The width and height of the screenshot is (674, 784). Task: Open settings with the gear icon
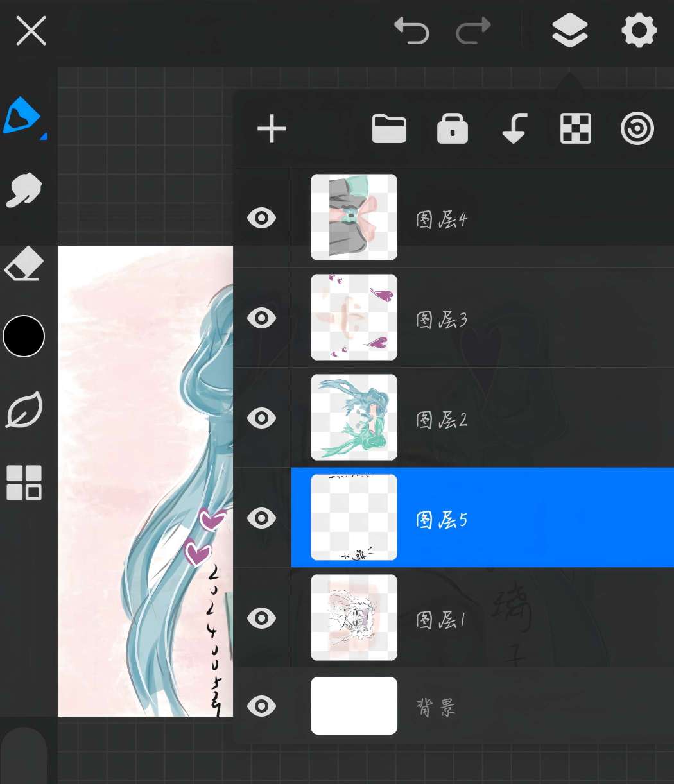639,31
